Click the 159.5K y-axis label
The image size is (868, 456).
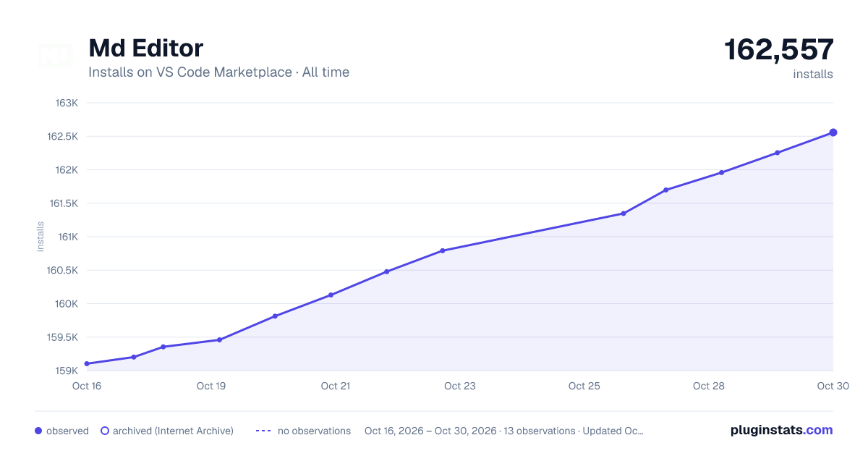click(63, 337)
